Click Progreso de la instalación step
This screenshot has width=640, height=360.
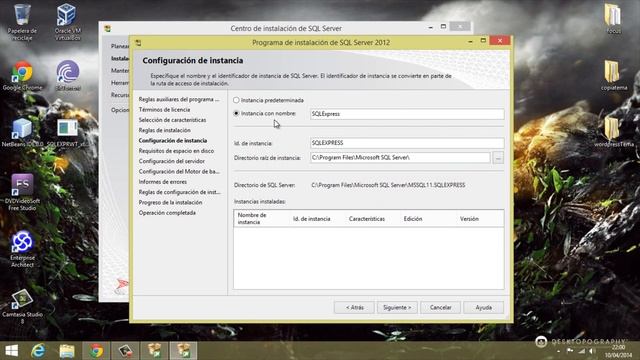pos(170,202)
